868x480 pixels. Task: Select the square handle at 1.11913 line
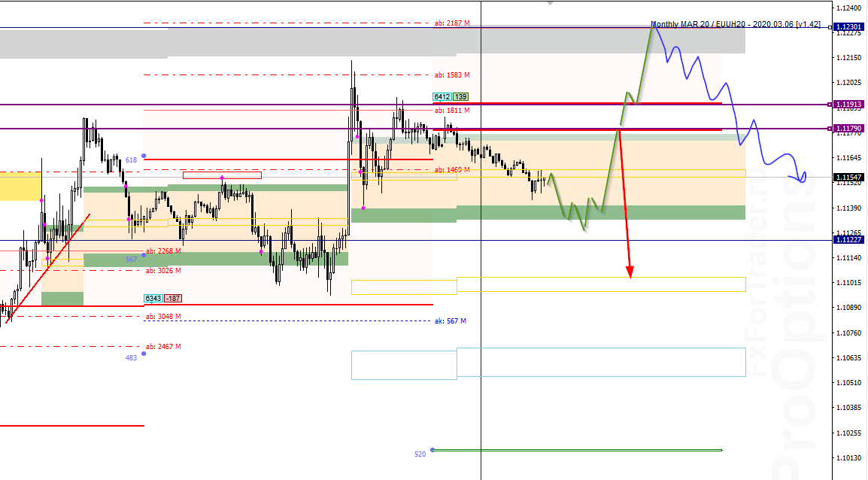click(830, 104)
